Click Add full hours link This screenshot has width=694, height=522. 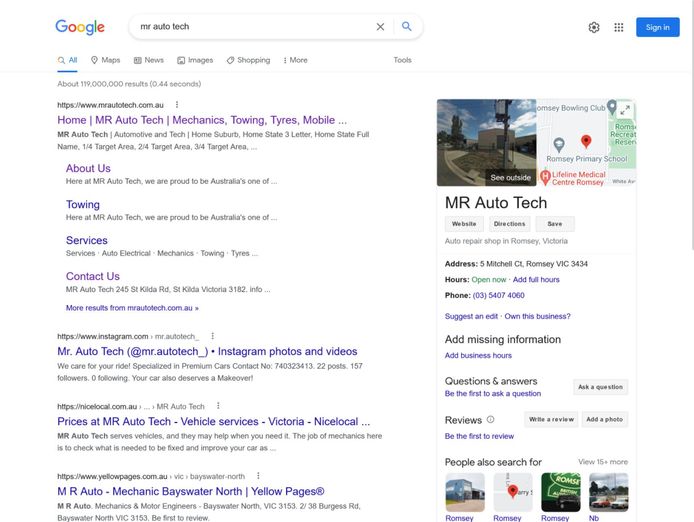click(536, 280)
